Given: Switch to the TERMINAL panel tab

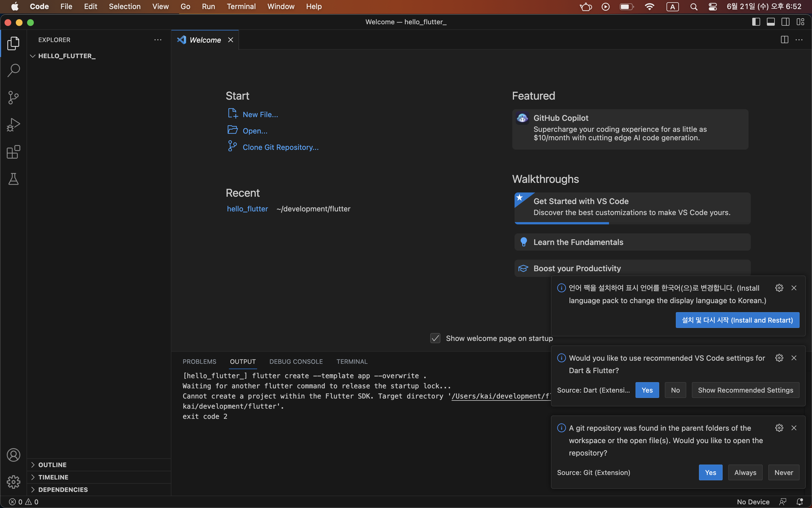Looking at the screenshot, I should pyautogui.click(x=352, y=362).
